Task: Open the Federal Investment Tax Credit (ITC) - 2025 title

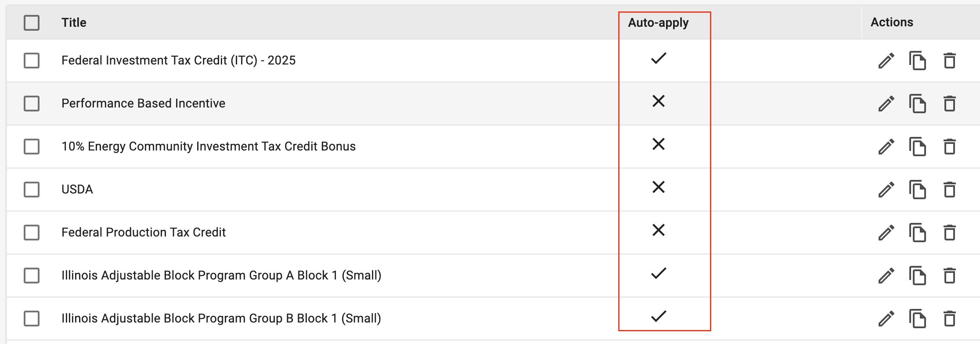Action: (179, 60)
